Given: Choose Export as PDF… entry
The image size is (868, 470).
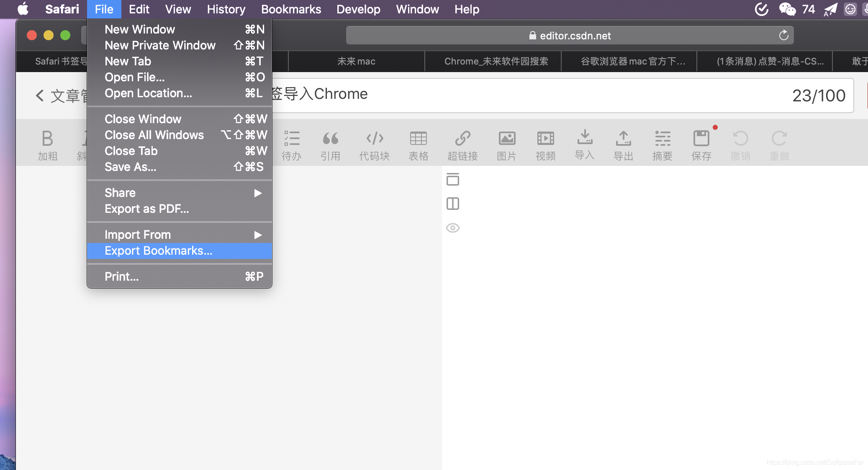Looking at the screenshot, I should coord(180,209).
